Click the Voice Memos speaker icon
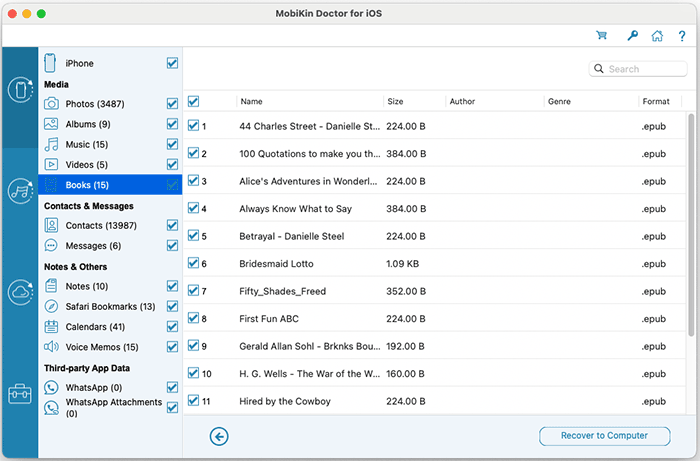 [51, 346]
